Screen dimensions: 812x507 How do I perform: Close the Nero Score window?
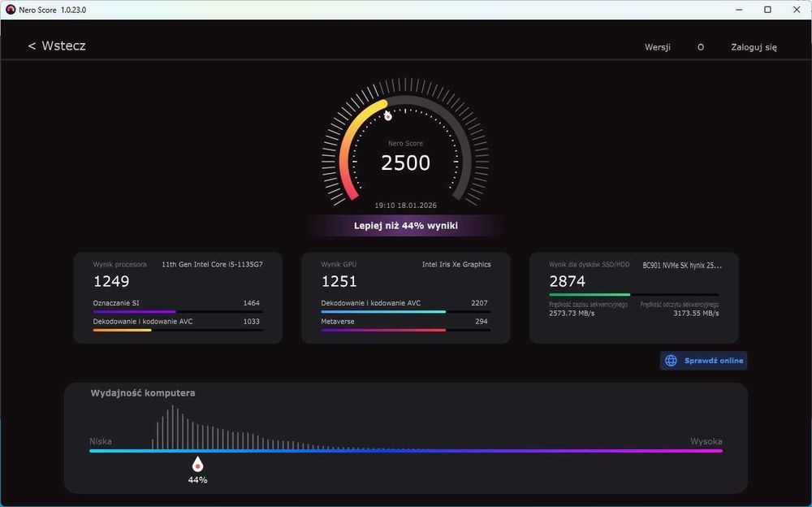click(x=797, y=10)
